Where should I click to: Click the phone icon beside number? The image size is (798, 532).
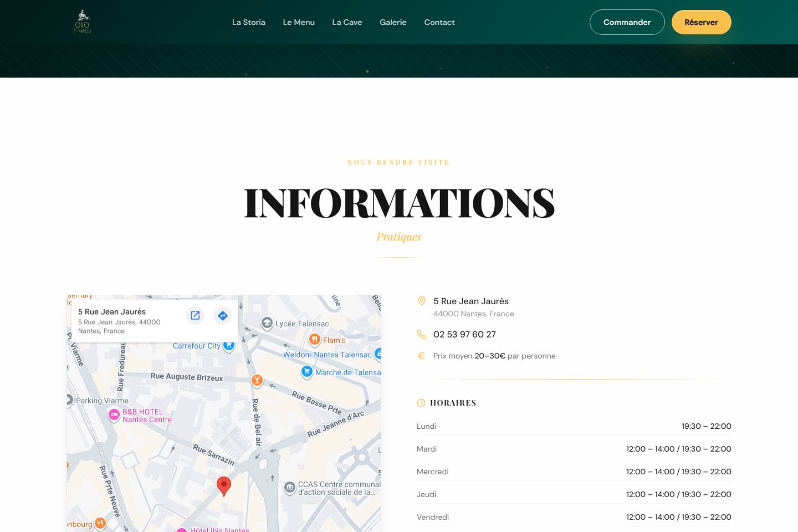[x=422, y=334]
